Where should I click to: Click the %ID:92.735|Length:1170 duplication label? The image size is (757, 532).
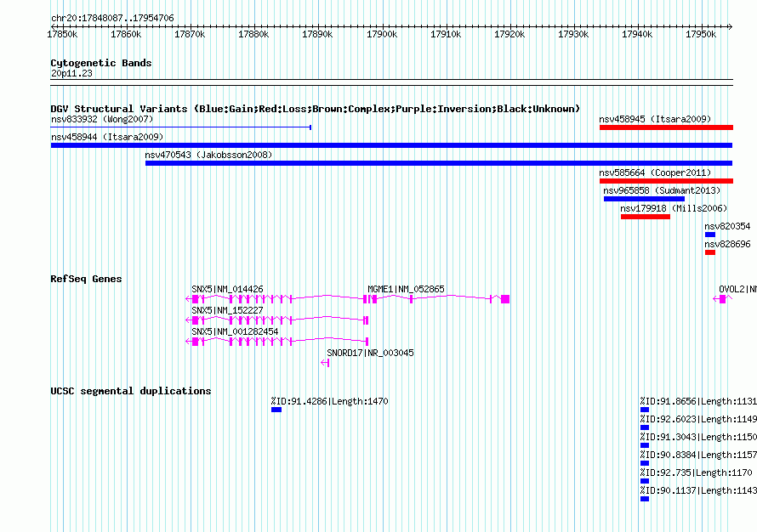tap(696, 473)
